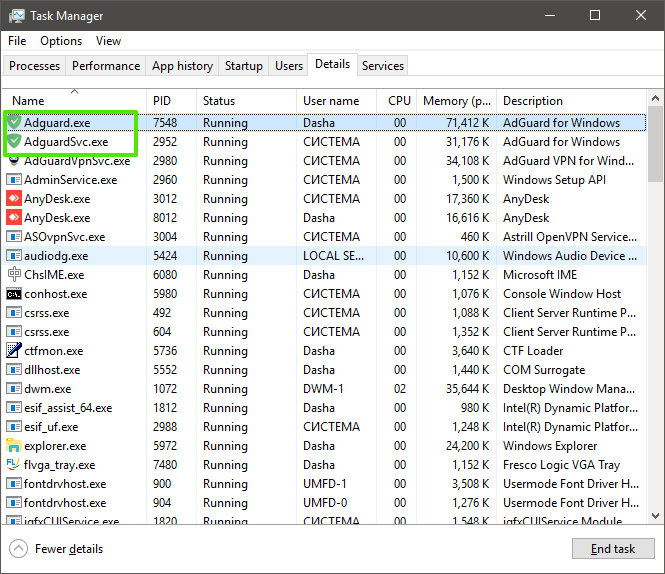Sort by the Description column header
Screen dimensions: 665x574
tap(571, 101)
